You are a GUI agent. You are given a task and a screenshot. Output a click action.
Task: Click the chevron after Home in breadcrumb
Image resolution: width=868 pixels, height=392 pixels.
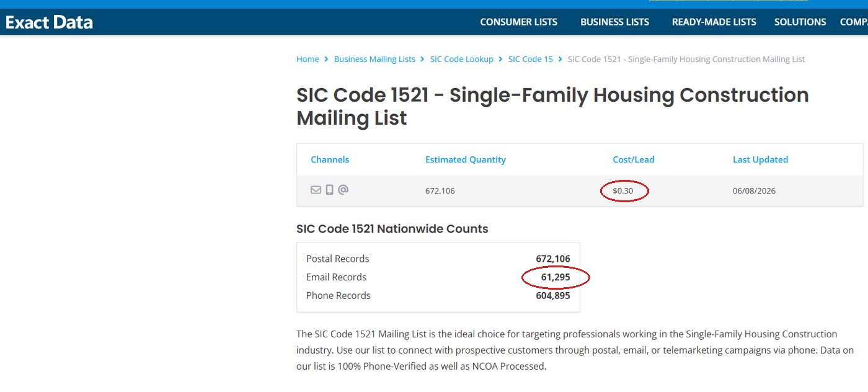pos(327,59)
